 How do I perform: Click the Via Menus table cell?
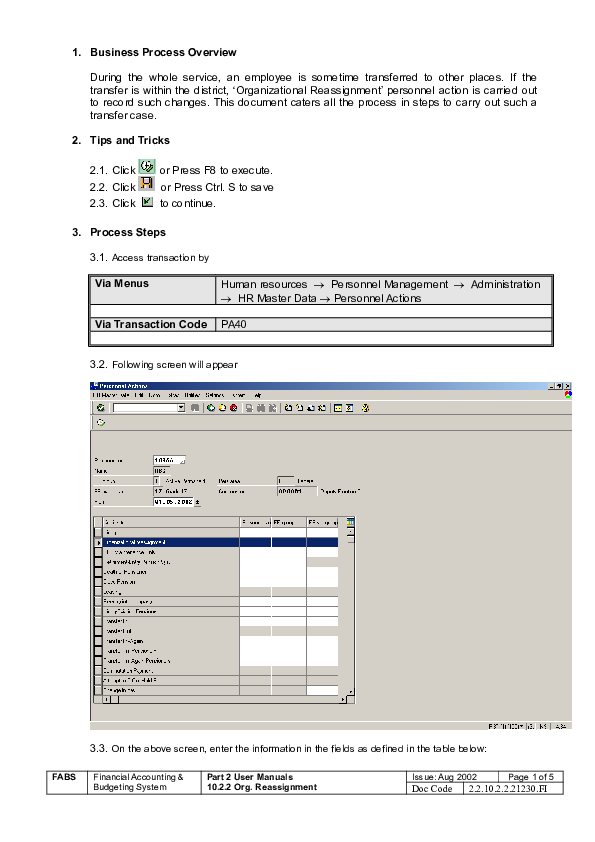[153, 291]
